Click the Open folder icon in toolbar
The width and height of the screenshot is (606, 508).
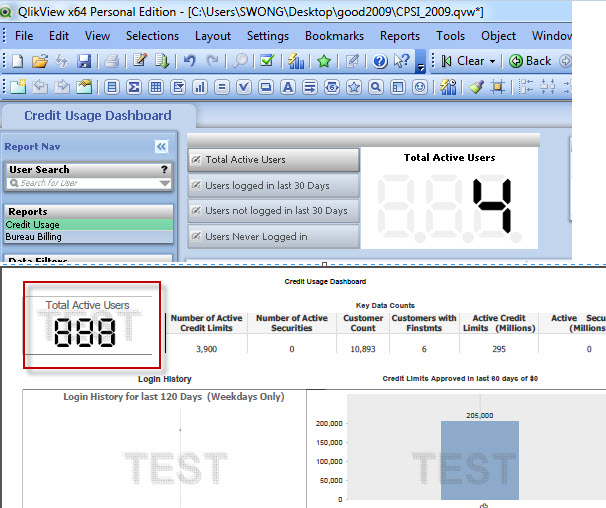pyautogui.click(x=41, y=61)
